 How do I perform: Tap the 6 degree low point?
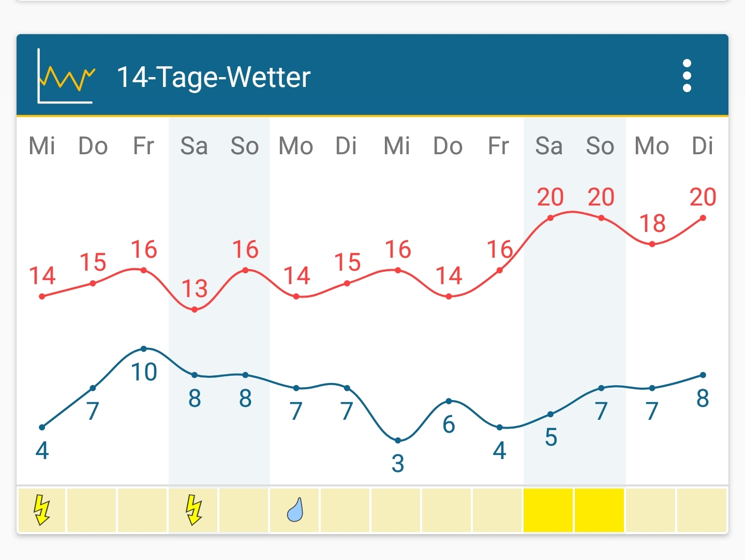tap(449, 401)
